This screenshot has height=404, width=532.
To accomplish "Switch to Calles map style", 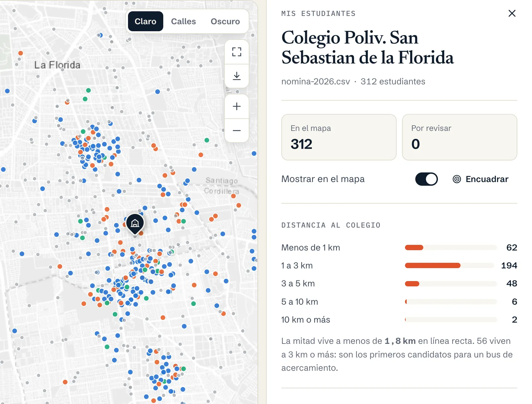I will click(x=184, y=21).
